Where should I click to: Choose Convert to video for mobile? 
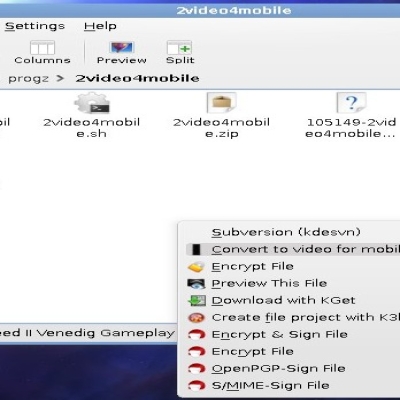pos(293,249)
